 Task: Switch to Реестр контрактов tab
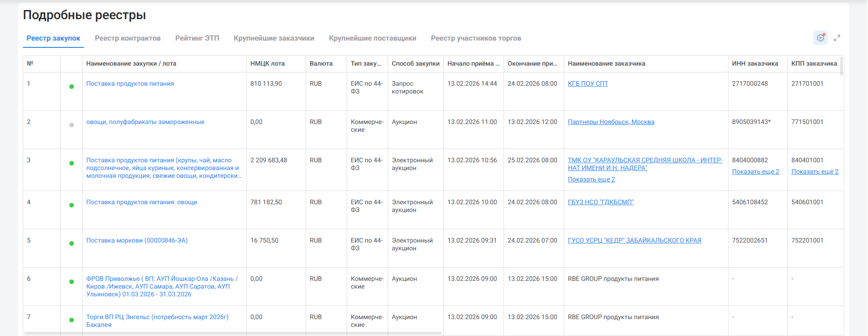(x=128, y=38)
